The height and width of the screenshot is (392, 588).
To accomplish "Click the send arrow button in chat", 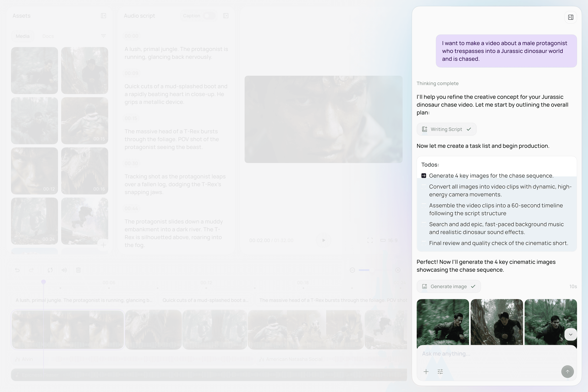I will click(x=567, y=371).
